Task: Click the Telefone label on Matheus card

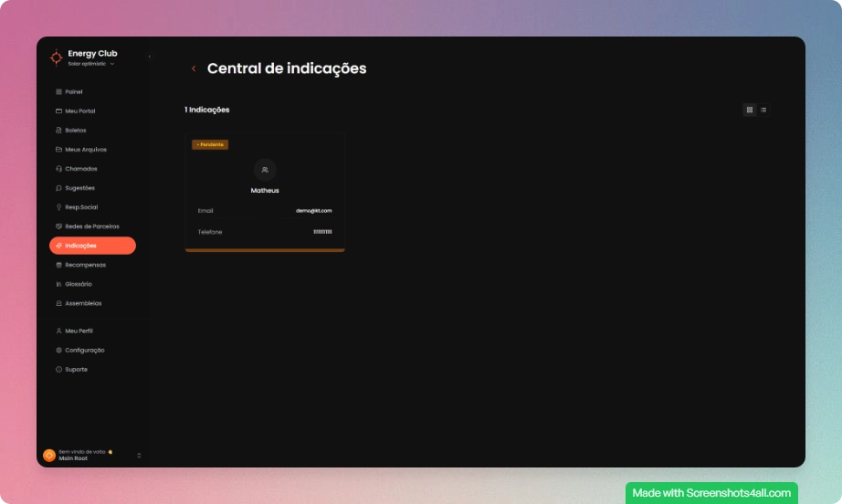Action: [209, 232]
